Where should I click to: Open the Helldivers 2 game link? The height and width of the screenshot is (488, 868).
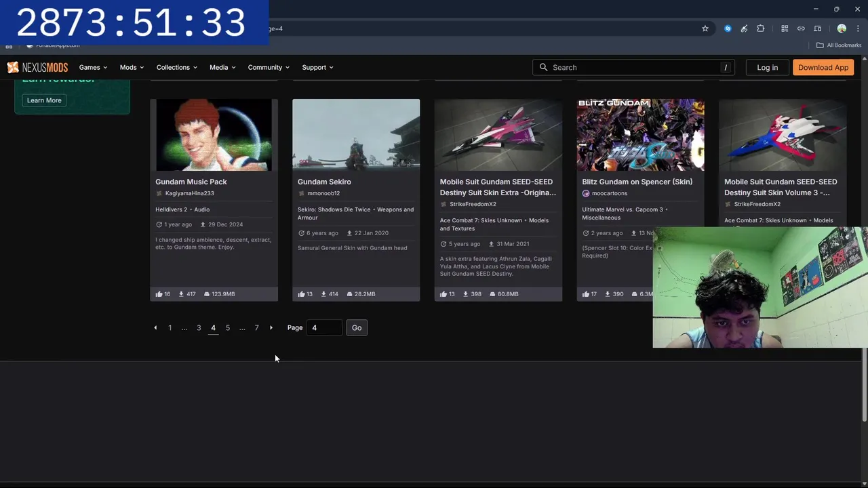pyautogui.click(x=171, y=209)
